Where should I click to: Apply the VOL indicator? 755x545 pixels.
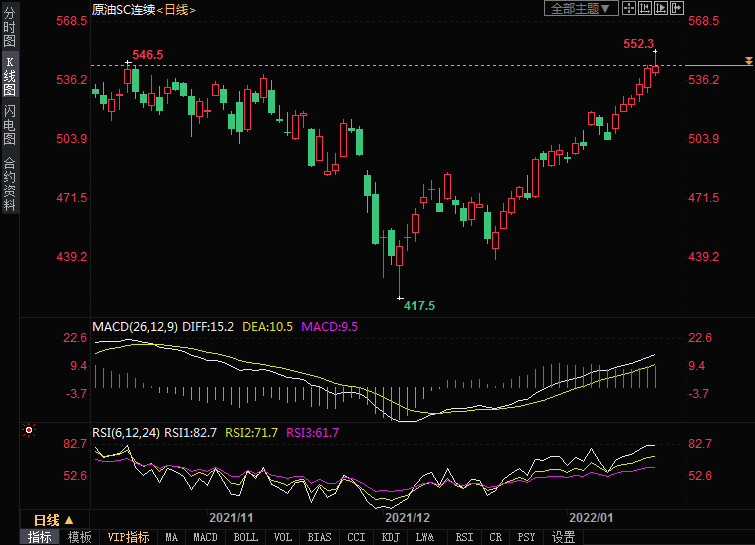tap(283, 537)
